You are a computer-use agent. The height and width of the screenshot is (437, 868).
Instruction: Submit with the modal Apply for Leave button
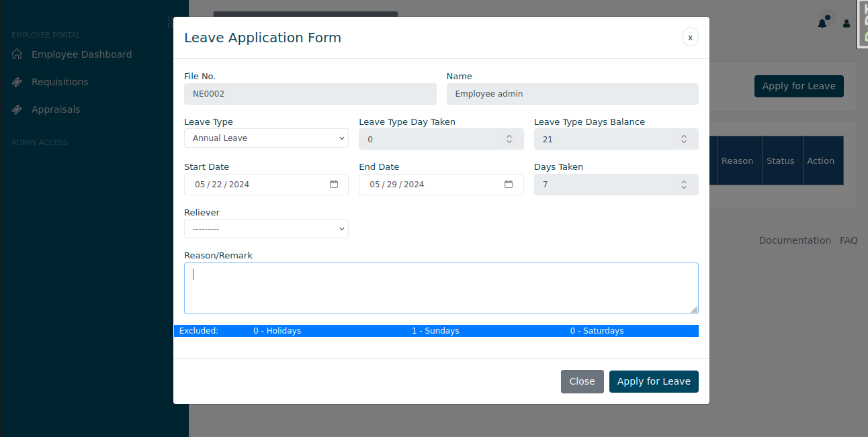[x=654, y=381]
